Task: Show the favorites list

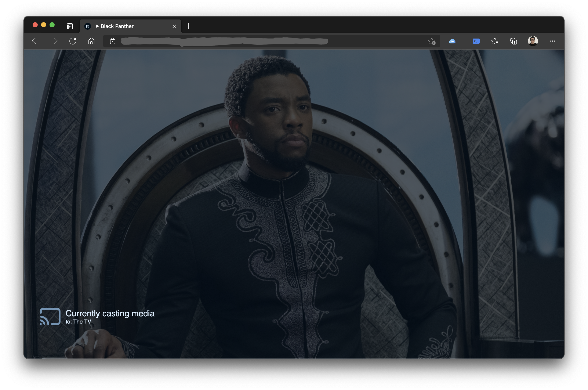Action: (x=495, y=41)
